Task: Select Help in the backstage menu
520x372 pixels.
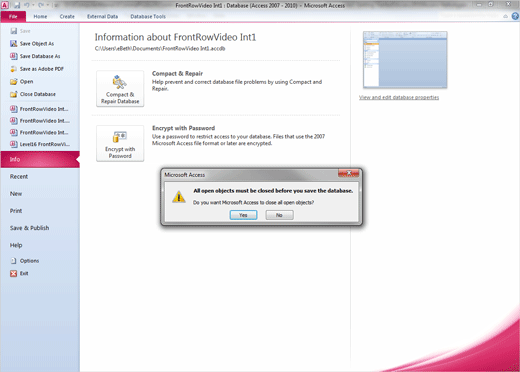Action: [16, 245]
